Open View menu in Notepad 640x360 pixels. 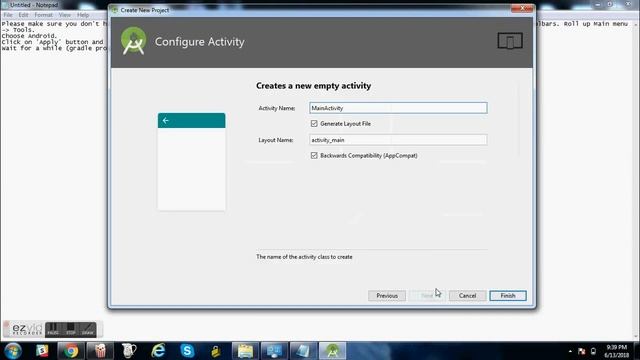pos(65,15)
